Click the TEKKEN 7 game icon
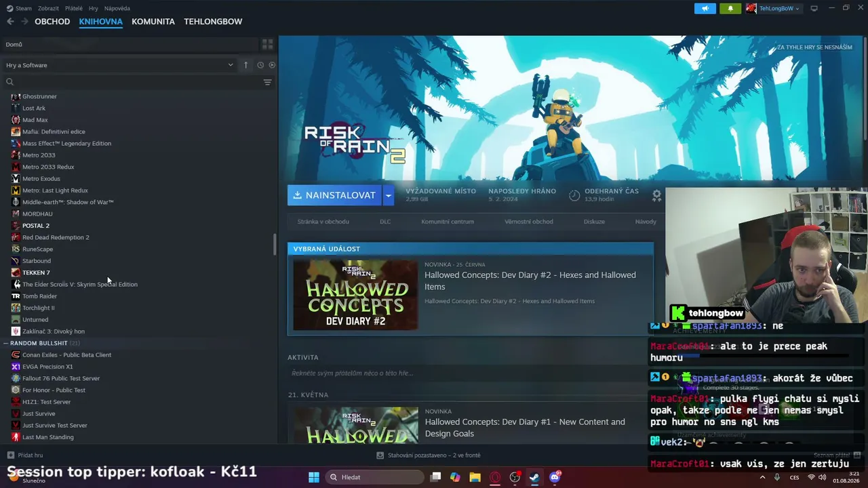The height and width of the screenshot is (488, 868). [x=16, y=272]
